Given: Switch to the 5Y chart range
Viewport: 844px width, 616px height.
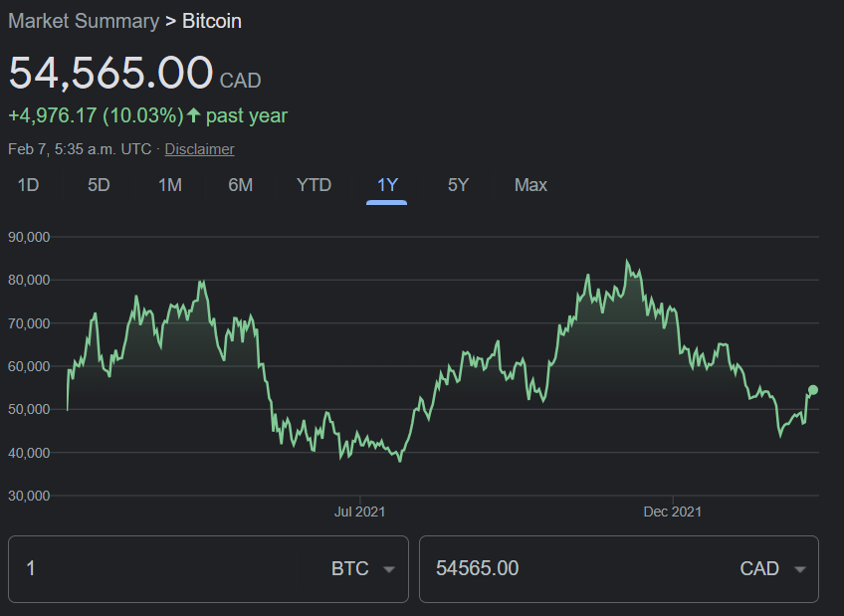Looking at the screenshot, I should click(x=458, y=185).
